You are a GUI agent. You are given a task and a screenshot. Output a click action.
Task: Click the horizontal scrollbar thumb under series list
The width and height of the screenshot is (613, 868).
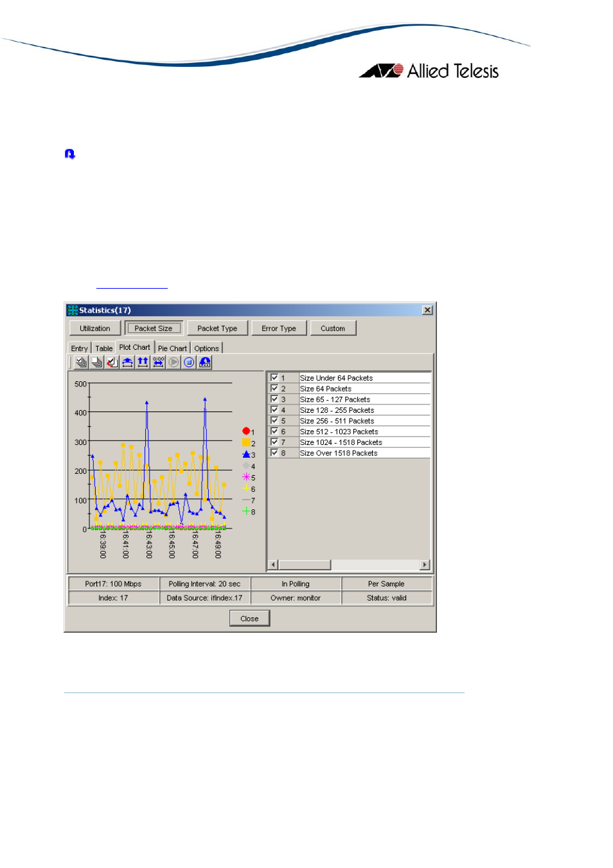[x=305, y=565]
